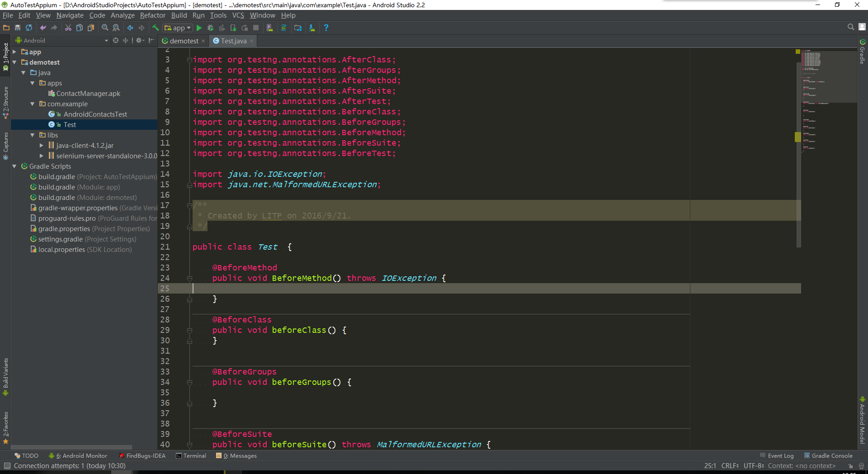Open the FindBugs-IDEA tool window
The height and width of the screenshot is (474, 868).
[x=142, y=456]
